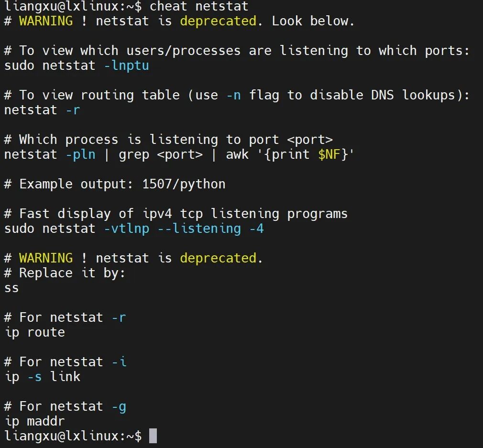Click the comment 'To view routing table'
The width and height of the screenshot is (483, 448).
237,95
